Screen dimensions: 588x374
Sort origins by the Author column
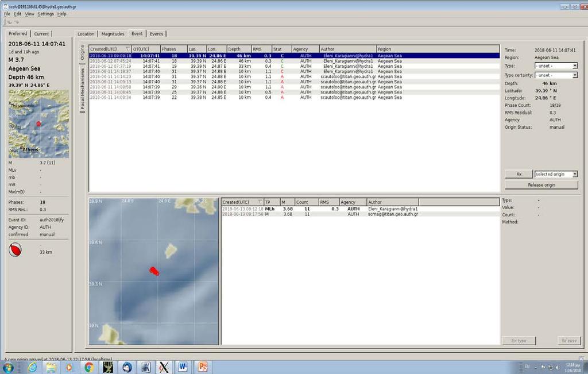[348, 49]
